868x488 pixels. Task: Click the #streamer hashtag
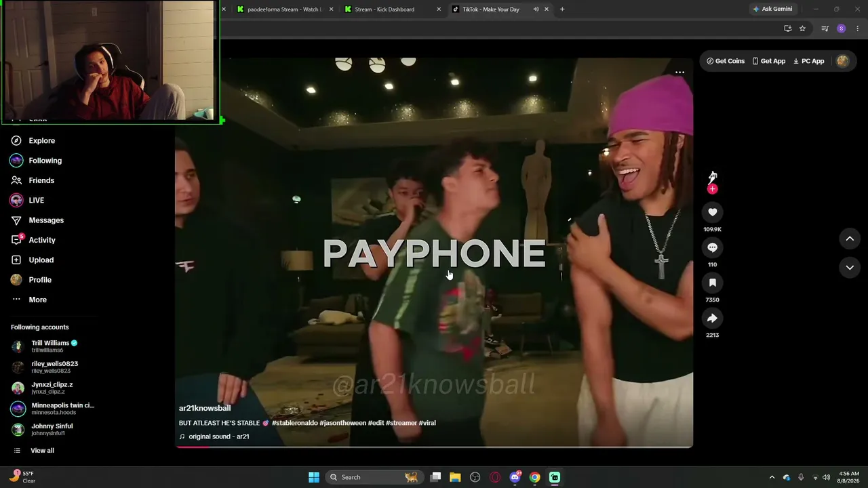coord(401,423)
